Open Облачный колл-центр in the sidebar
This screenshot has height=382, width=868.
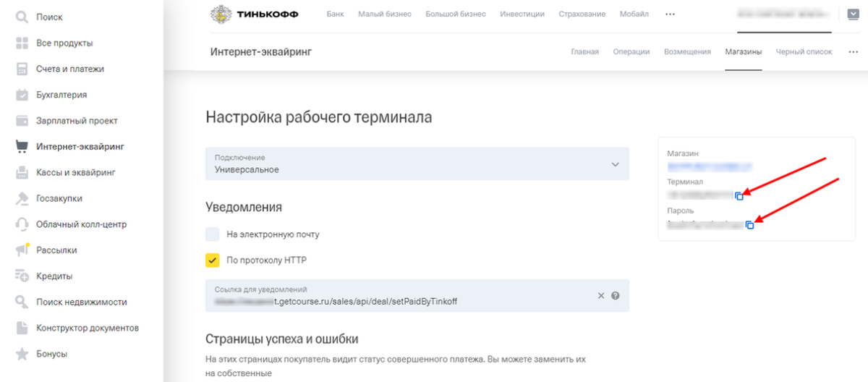click(x=82, y=224)
